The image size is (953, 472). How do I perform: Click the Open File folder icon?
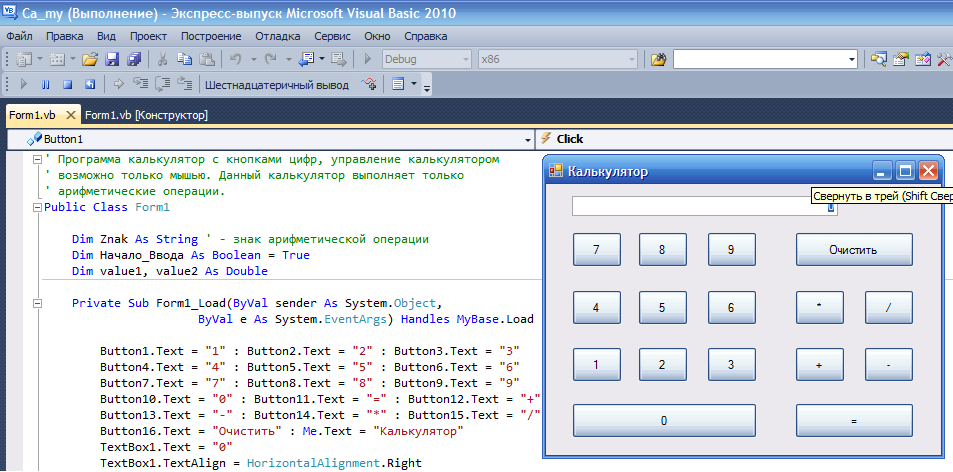[x=90, y=60]
